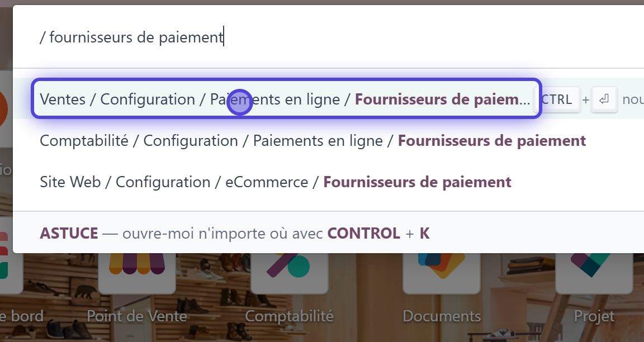Viewport: 644px width, 342px height.
Task: Click the Point de Vente label
Action: tap(137, 316)
